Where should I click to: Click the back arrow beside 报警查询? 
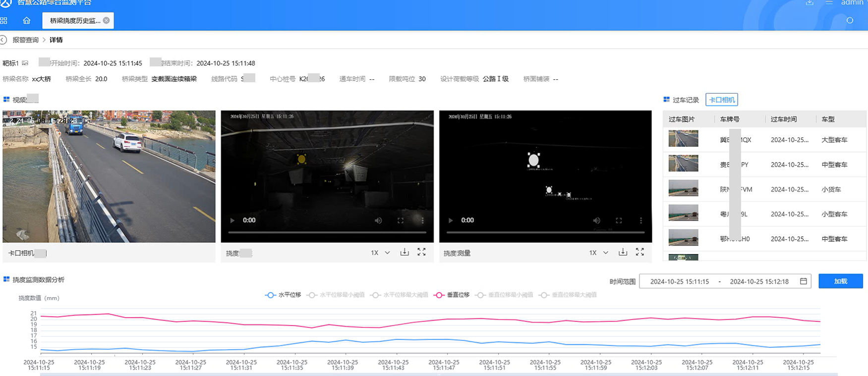(x=4, y=40)
